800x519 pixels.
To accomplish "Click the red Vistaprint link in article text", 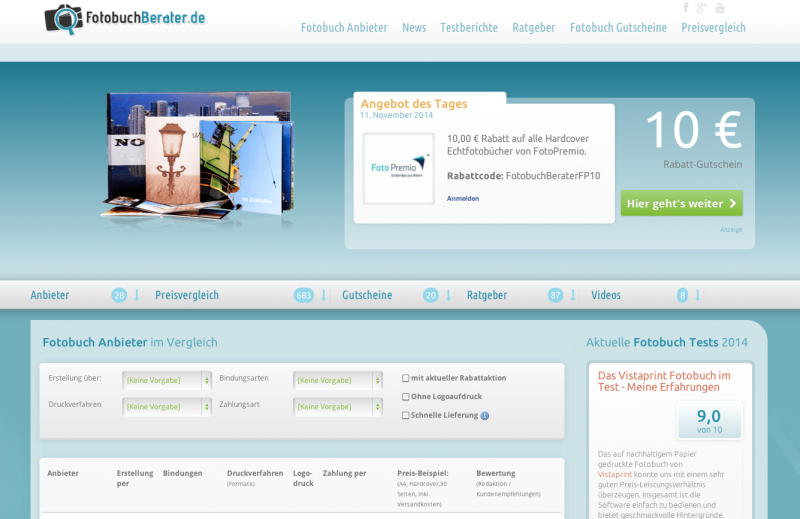I will pyautogui.click(x=614, y=475).
